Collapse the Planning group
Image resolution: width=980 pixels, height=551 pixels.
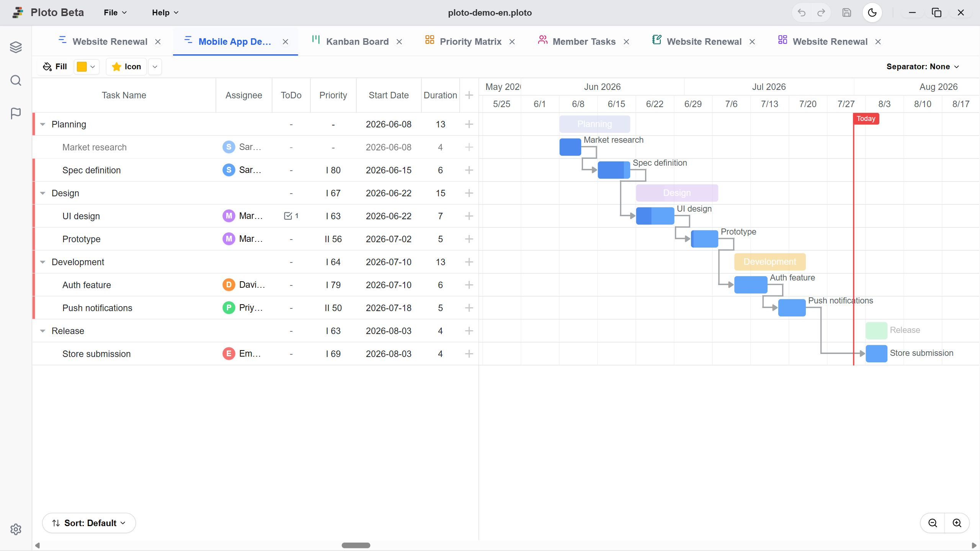(x=43, y=124)
